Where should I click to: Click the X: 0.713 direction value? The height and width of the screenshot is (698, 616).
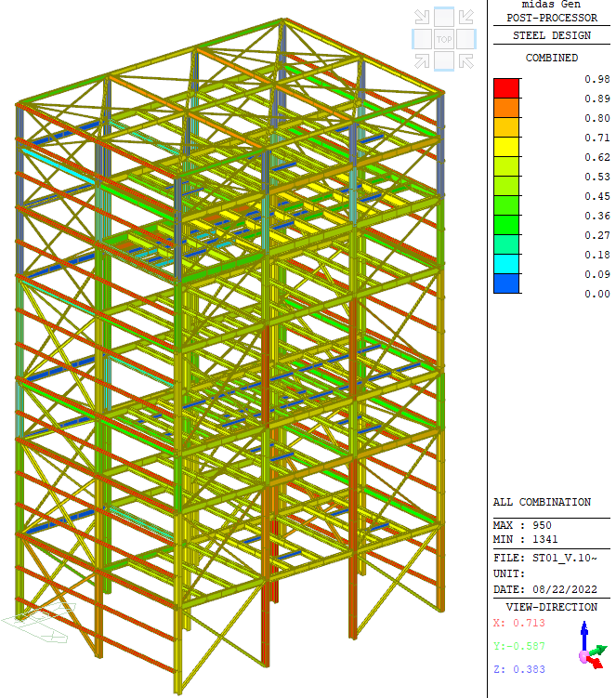click(519, 623)
